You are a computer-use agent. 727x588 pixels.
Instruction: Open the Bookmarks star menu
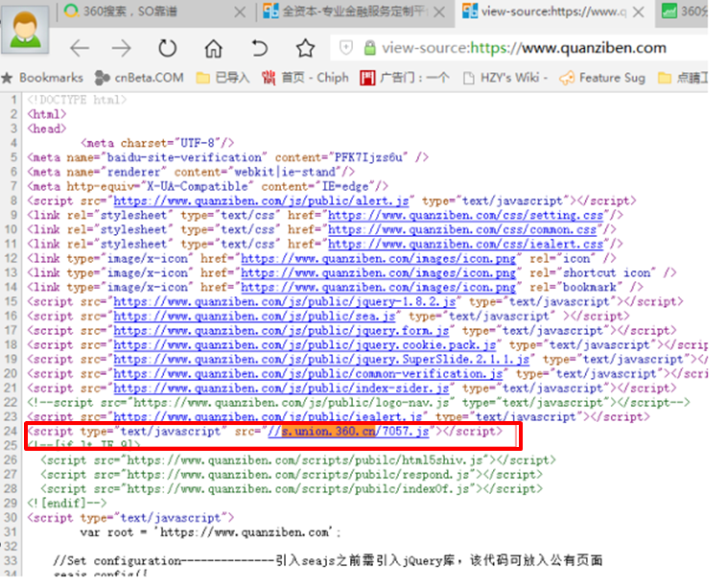pos(43,78)
